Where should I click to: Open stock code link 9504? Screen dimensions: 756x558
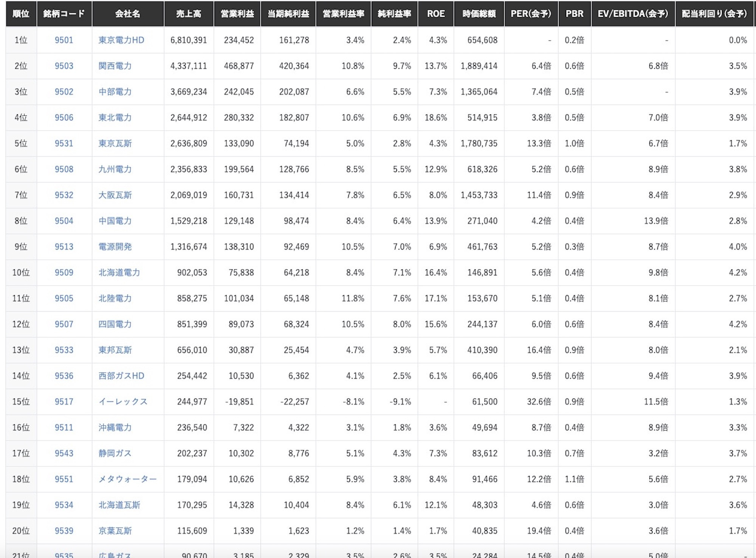64,221
